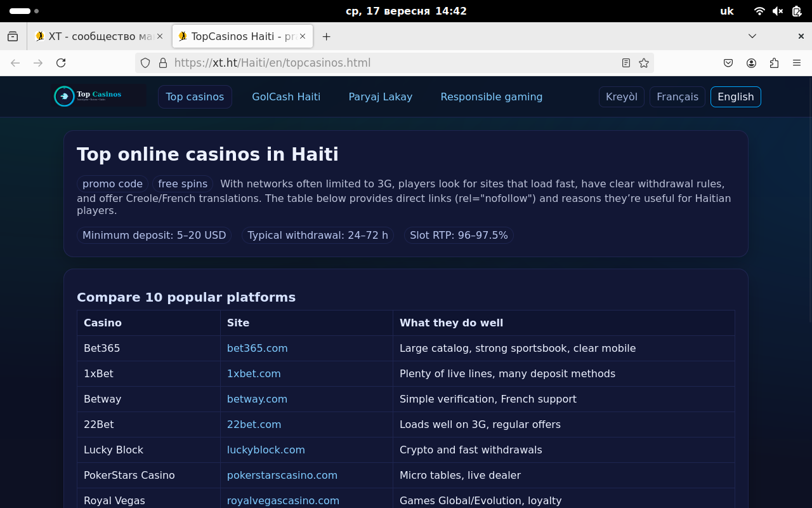Screen dimensions: 812x508
Task: Show site security padlock info
Action: coord(163,63)
